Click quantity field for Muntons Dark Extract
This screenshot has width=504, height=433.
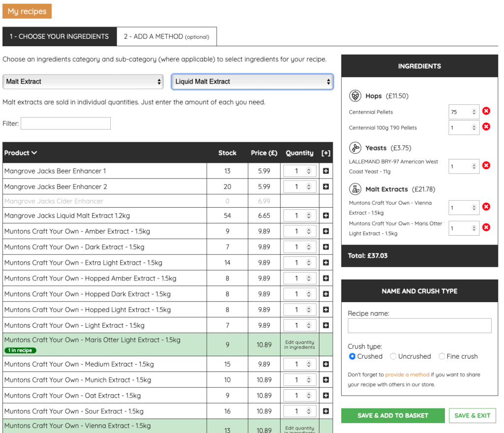300,247
